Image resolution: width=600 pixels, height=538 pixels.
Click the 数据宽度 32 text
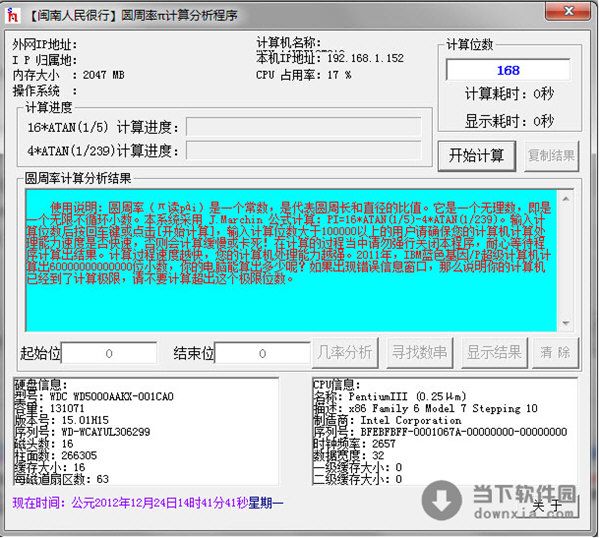point(349,455)
